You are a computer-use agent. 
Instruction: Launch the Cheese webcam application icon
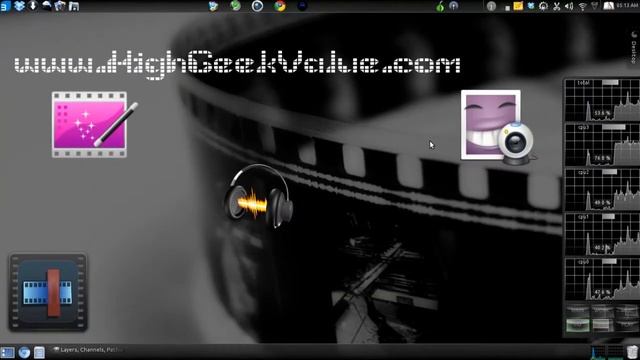497,127
